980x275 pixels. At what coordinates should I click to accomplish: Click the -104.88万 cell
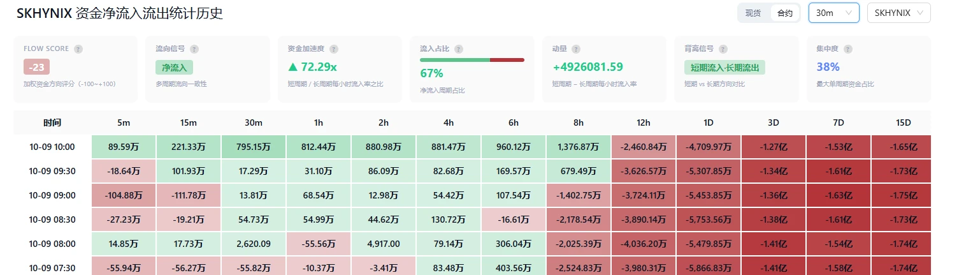coord(124,195)
